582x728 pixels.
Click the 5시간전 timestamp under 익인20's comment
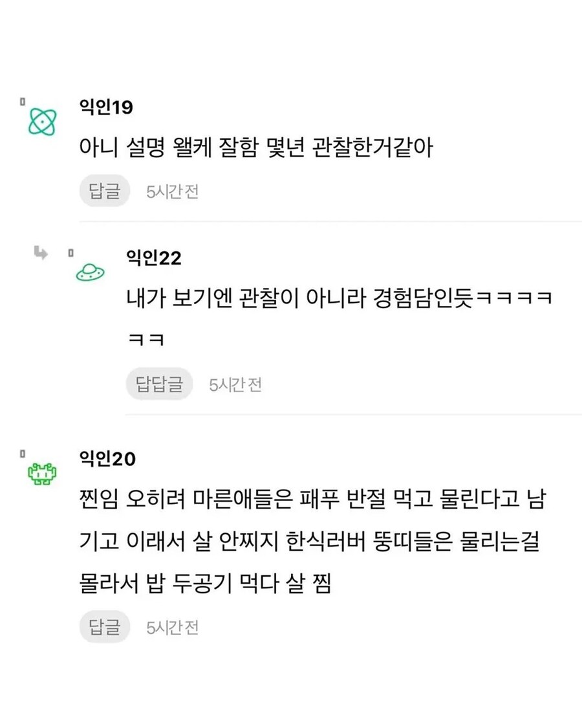pos(172,627)
